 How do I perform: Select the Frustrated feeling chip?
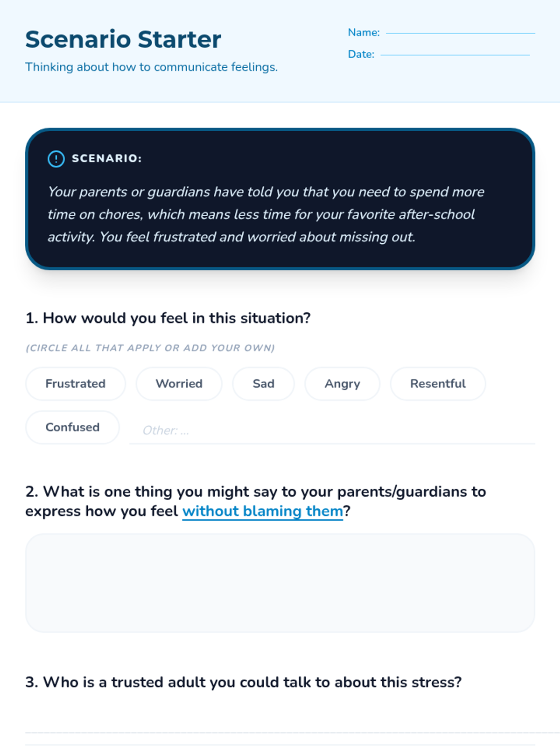pos(76,384)
